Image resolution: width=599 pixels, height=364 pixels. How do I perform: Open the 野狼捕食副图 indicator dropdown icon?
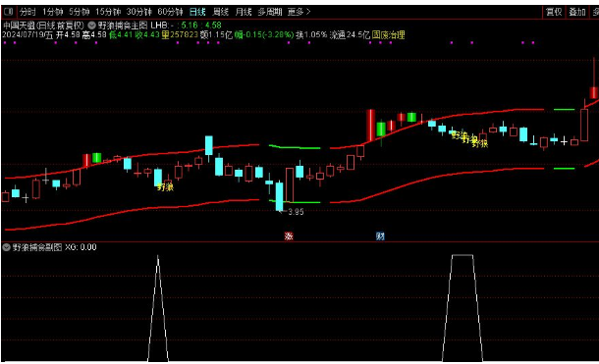click(6, 247)
